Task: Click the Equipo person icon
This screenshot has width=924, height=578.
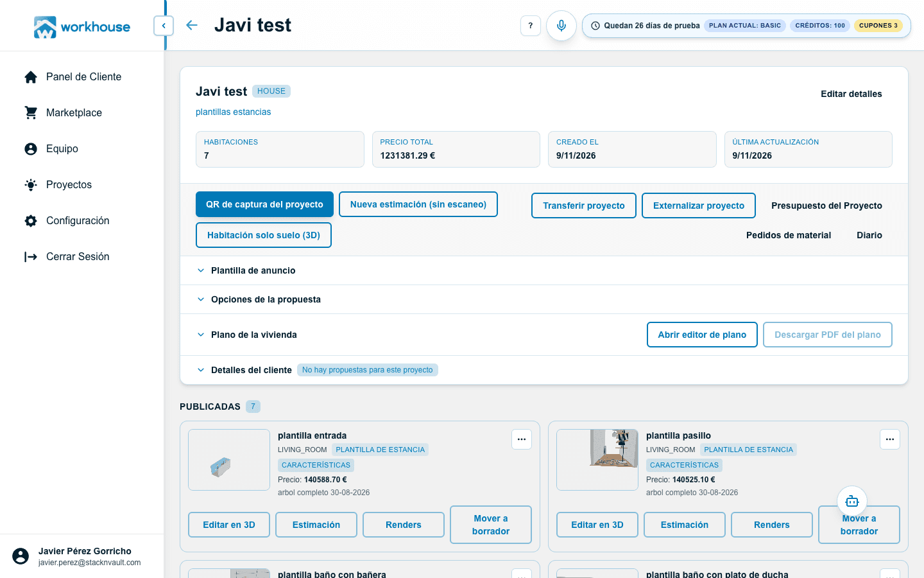Action: (x=31, y=149)
